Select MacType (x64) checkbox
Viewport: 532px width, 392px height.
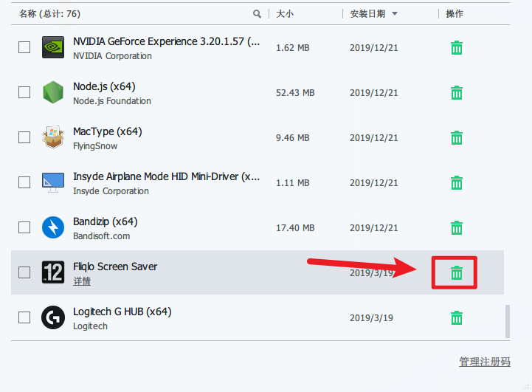point(24,137)
